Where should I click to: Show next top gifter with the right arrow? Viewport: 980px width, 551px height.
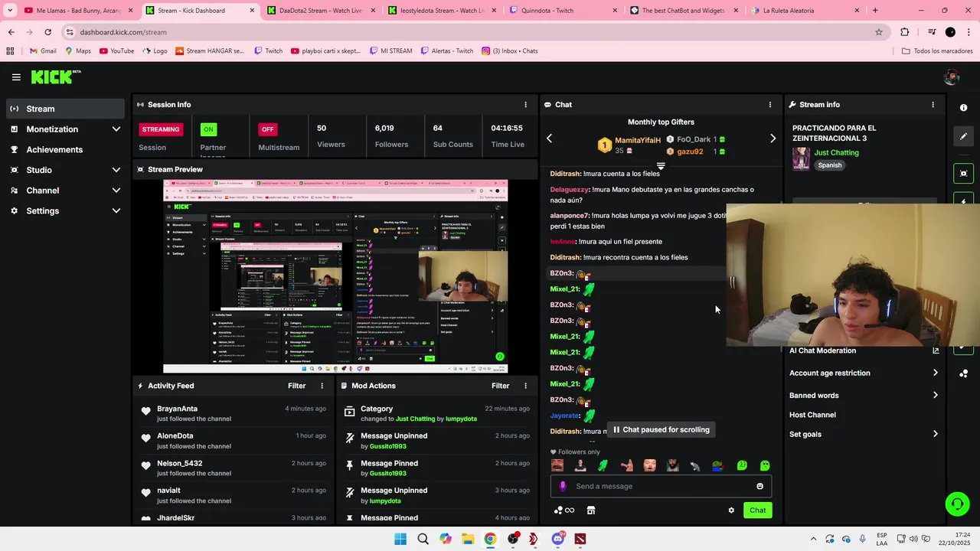[773, 139]
